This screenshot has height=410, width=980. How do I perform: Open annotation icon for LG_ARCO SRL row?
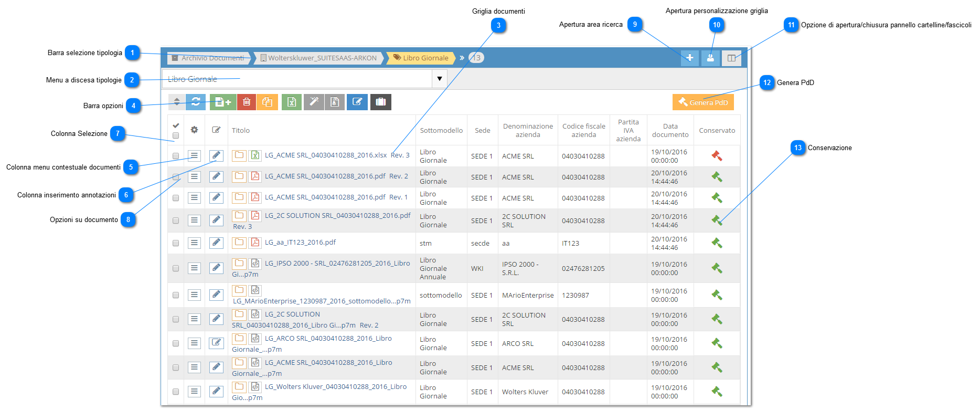pos(216,343)
